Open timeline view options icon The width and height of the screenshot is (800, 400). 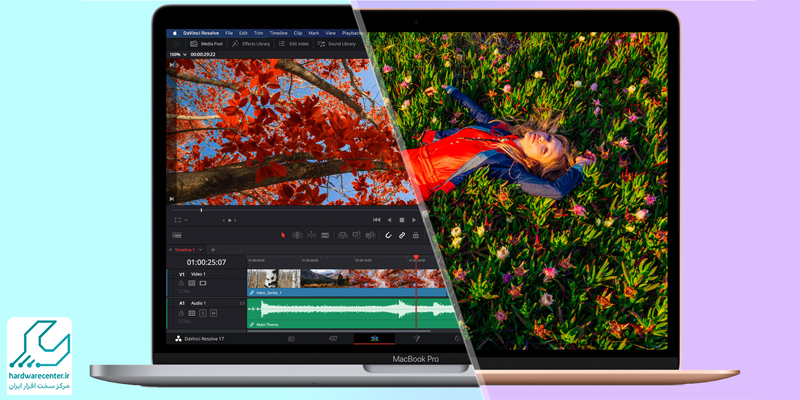177,235
